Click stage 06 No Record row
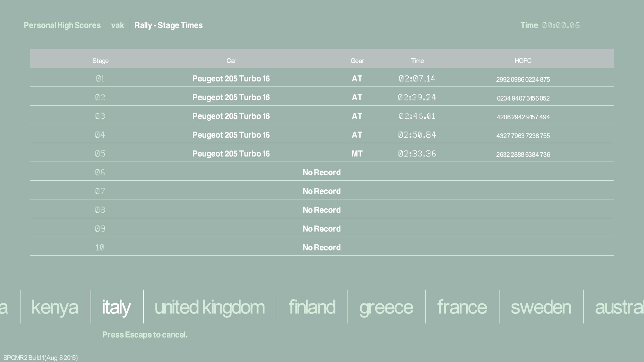The height and width of the screenshot is (362, 644). [x=321, y=173]
